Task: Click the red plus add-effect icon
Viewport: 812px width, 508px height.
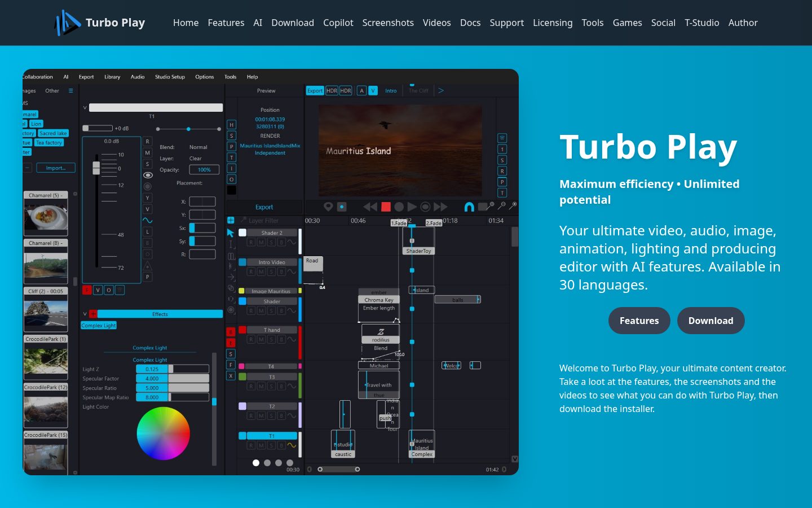Action: coord(93,314)
